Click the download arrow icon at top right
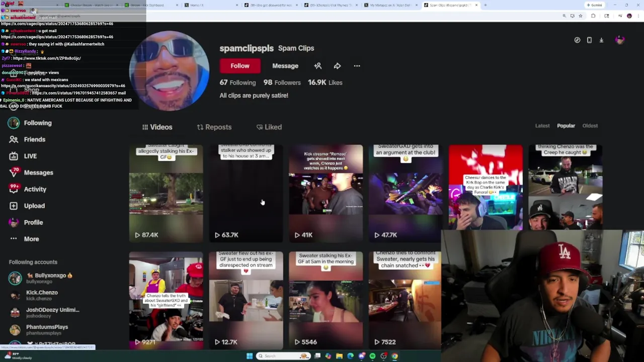Image resolution: width=644 pixels, height=362 pixels. [x=601, y=40]
